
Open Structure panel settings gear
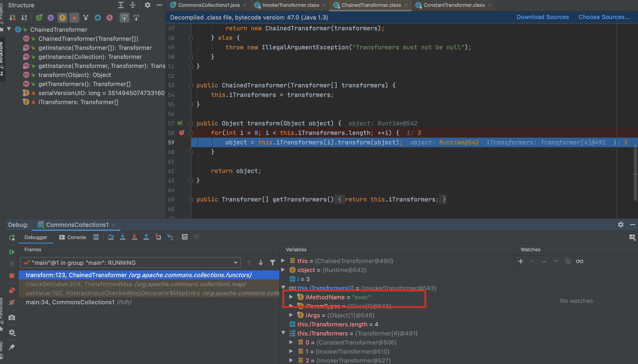click(x=147, y=5)
